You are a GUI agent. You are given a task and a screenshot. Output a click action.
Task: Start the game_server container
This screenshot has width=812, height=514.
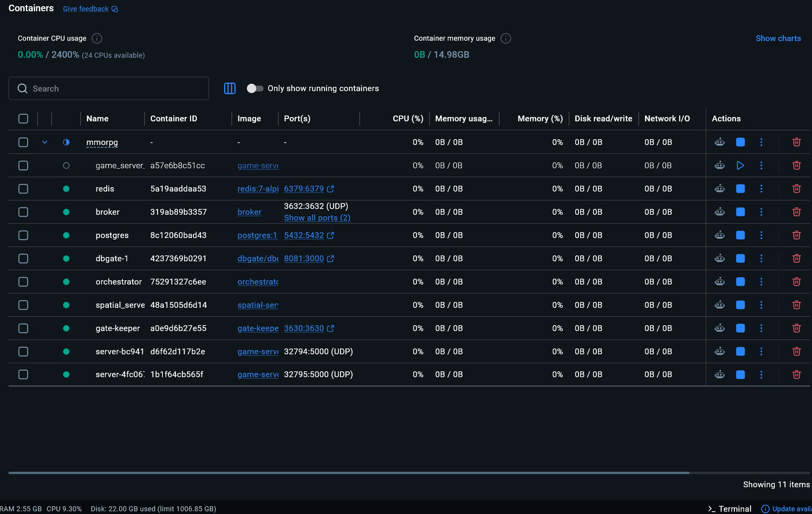coord(740,166)
